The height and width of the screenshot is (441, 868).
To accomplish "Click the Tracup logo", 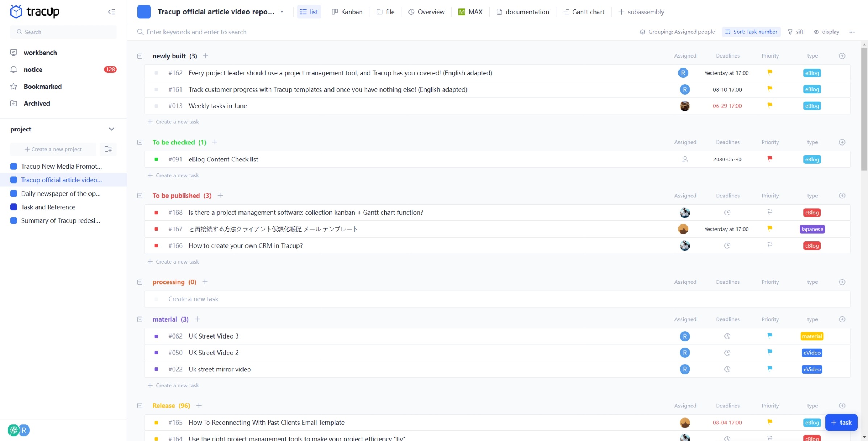I will click(35, 12).
